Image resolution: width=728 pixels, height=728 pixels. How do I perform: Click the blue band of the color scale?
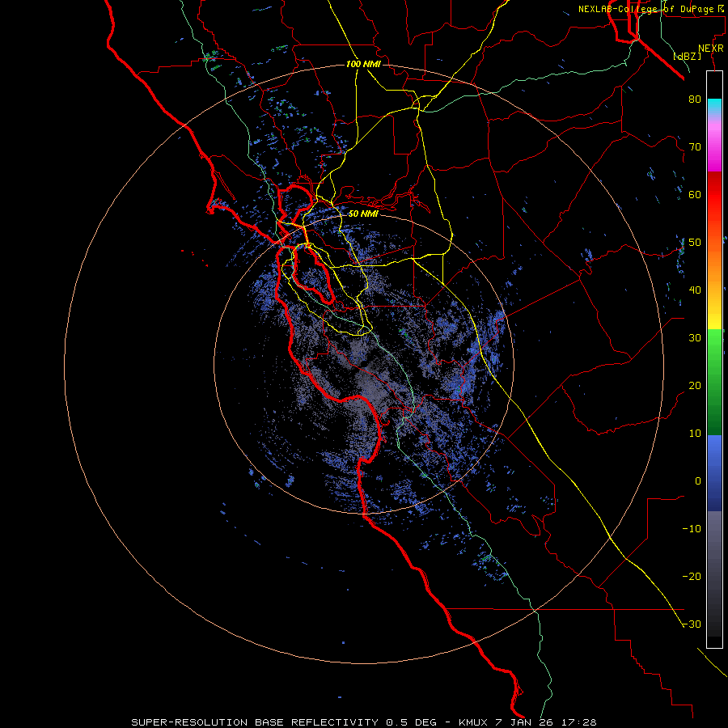[714, 473]
